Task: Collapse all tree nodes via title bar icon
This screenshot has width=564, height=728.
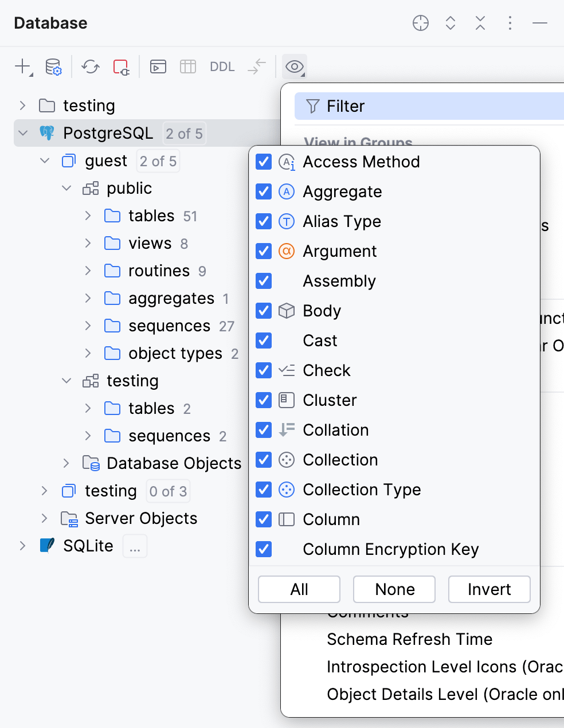Action: [480, 23]
